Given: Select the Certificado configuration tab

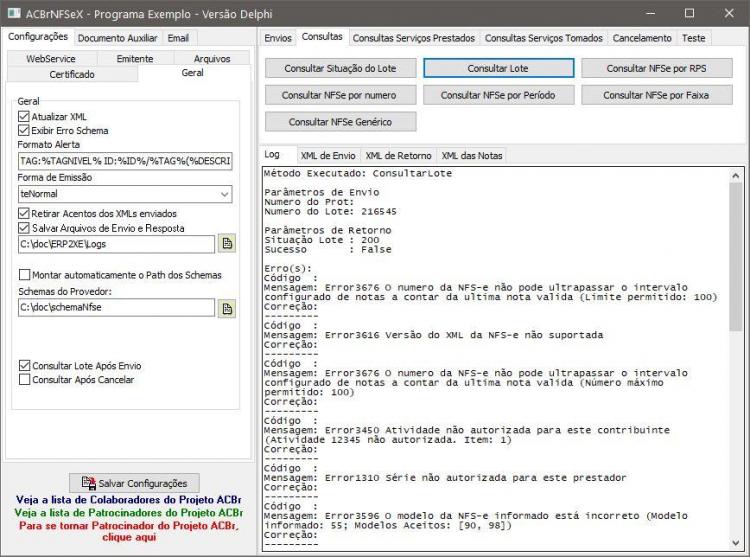Looking at the screenshot, I should click(72, 74).
